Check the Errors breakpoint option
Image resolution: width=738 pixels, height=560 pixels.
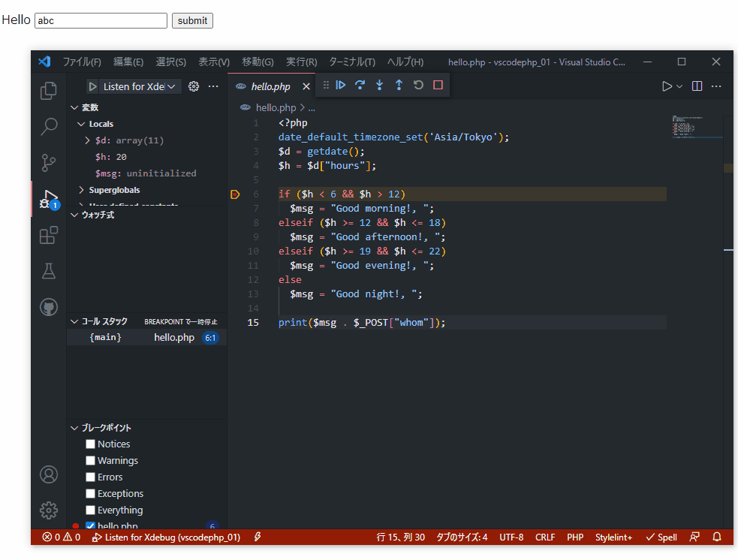click(91, 477)
